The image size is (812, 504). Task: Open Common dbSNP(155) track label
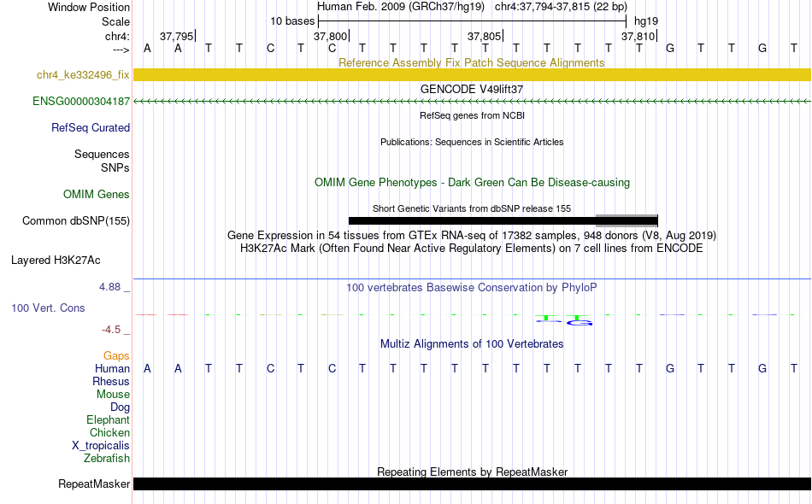pos(76,221)
